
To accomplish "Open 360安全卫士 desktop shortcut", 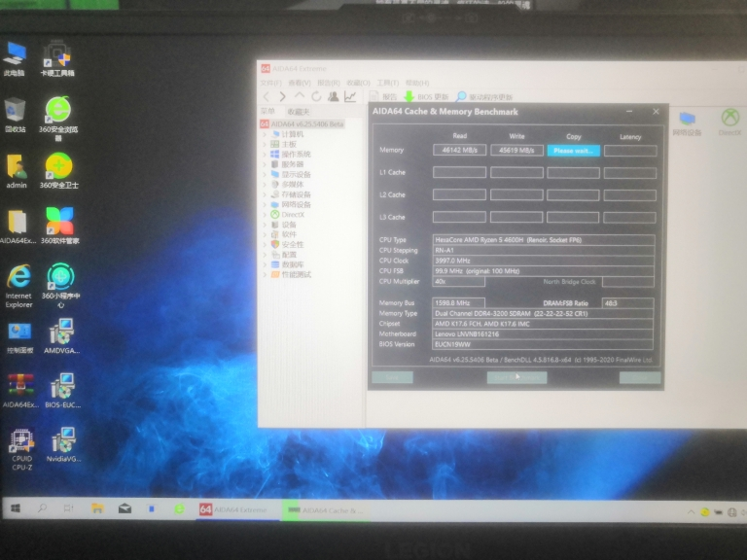I will tap(58, 169).
